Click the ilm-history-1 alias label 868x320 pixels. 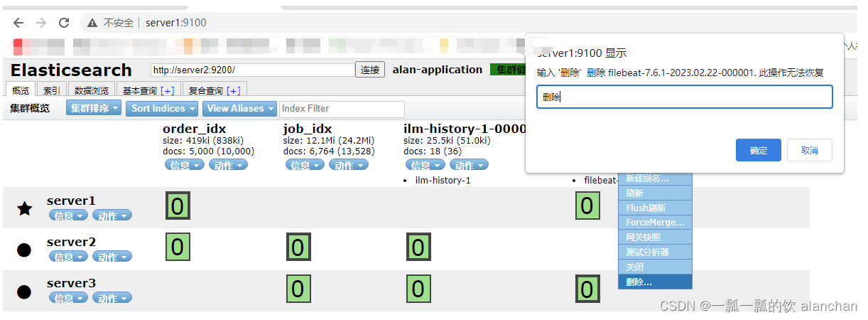pos(443,180)
